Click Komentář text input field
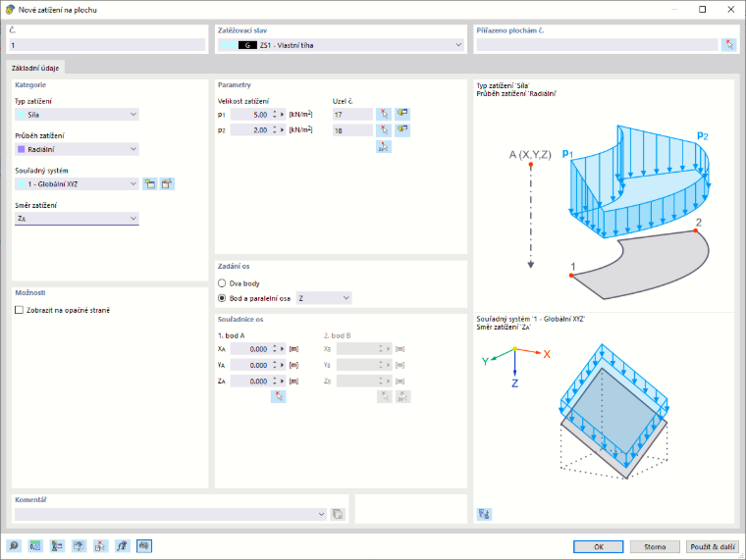This screenshot has width=746, height=560. (x=166, y=514)
